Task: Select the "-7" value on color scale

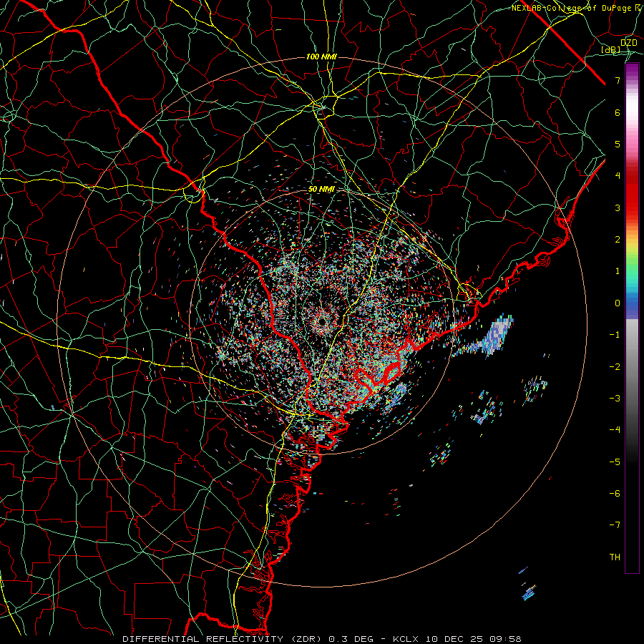Action: coord(615,525)
